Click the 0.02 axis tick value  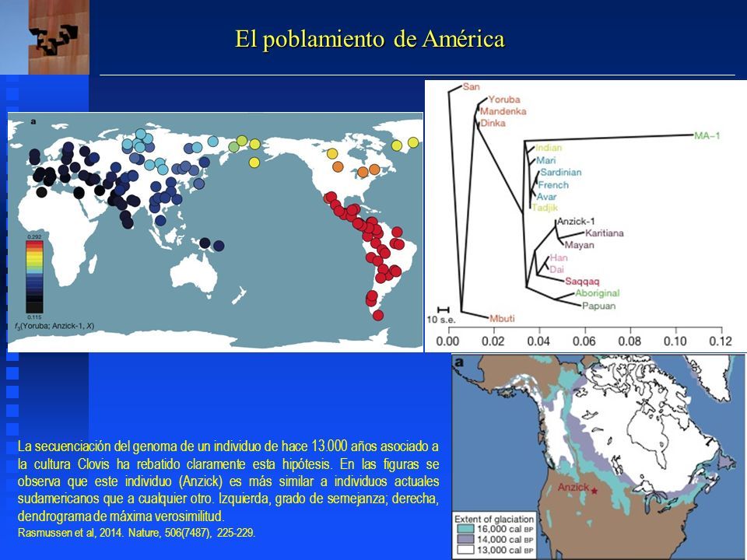pos(493,341)
